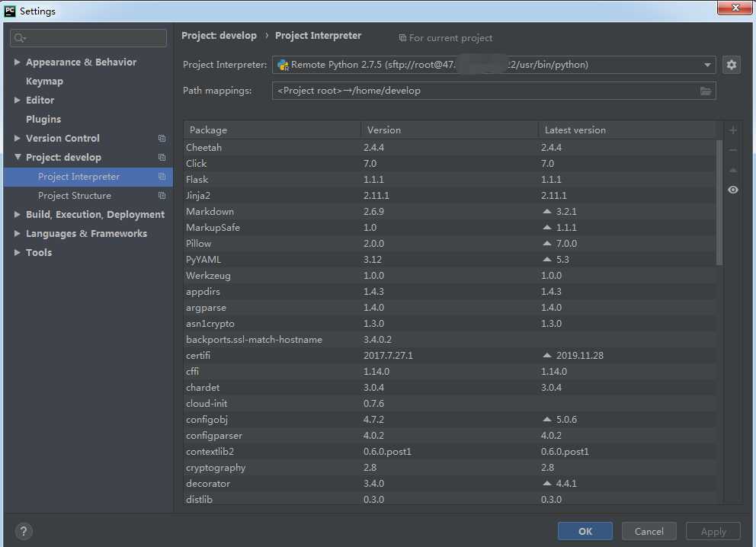This screenshot has height=547, width=756.
Task: Select the Flask package row
Action: point(450,179)
